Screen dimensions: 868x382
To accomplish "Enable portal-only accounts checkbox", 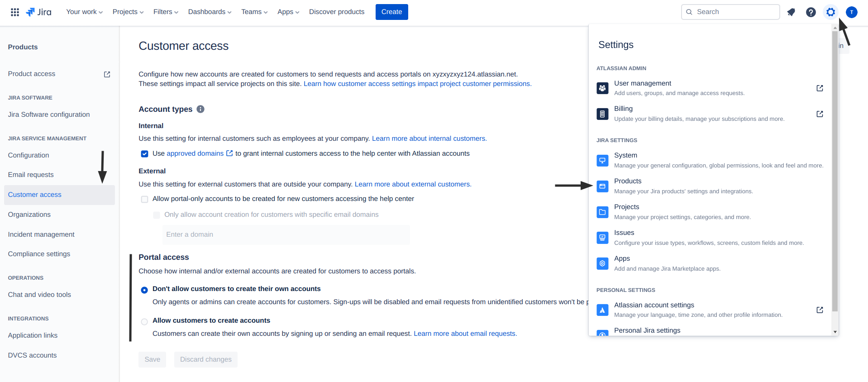I will click(x=144, y=199).
